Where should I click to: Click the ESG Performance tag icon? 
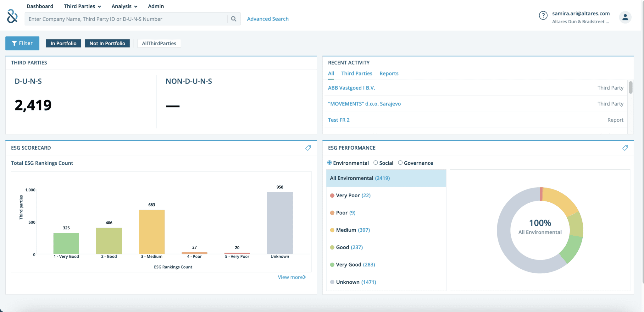625,148
